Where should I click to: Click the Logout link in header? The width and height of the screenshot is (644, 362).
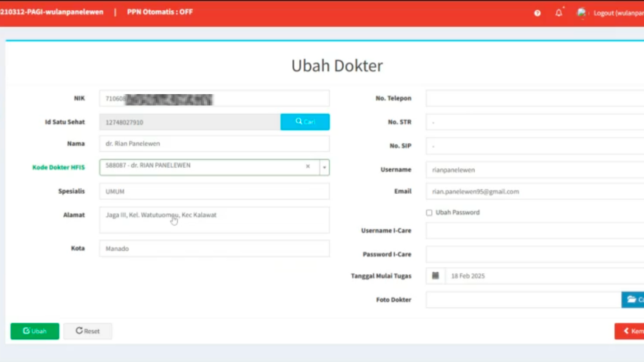tap(618, 13)
